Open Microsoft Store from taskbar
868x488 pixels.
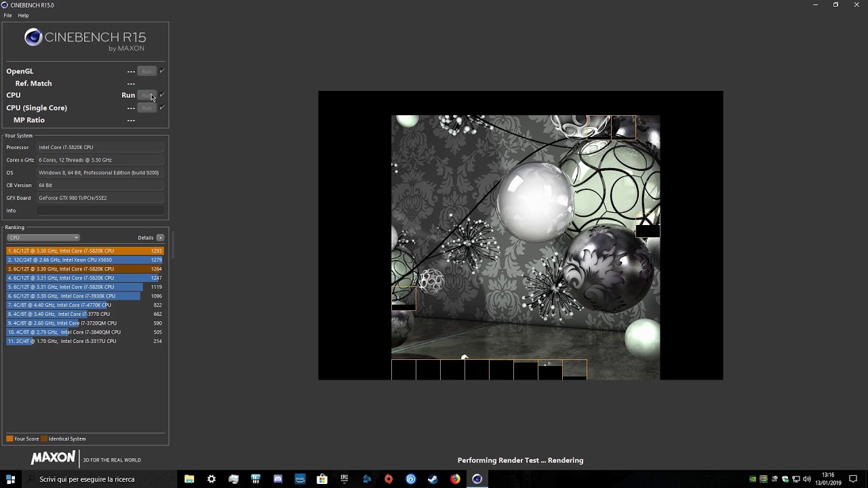click(322, 479)
